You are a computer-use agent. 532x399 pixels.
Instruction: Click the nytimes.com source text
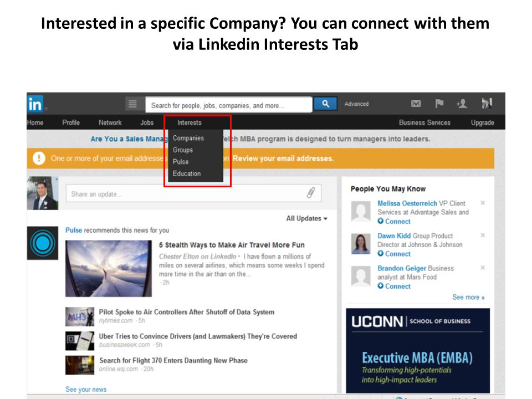(116, 320)
